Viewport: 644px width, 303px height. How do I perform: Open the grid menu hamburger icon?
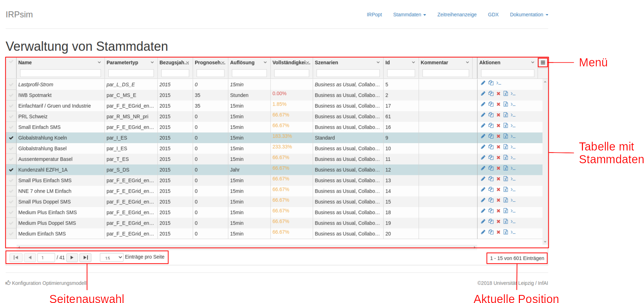[x=543, y=63]
